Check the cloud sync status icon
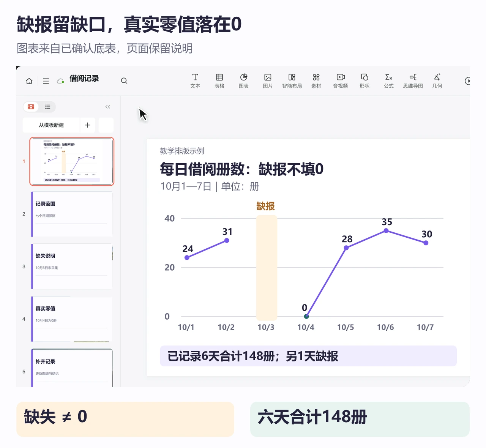486x448 pixels. pyautogui.click(x=60, y=81)
